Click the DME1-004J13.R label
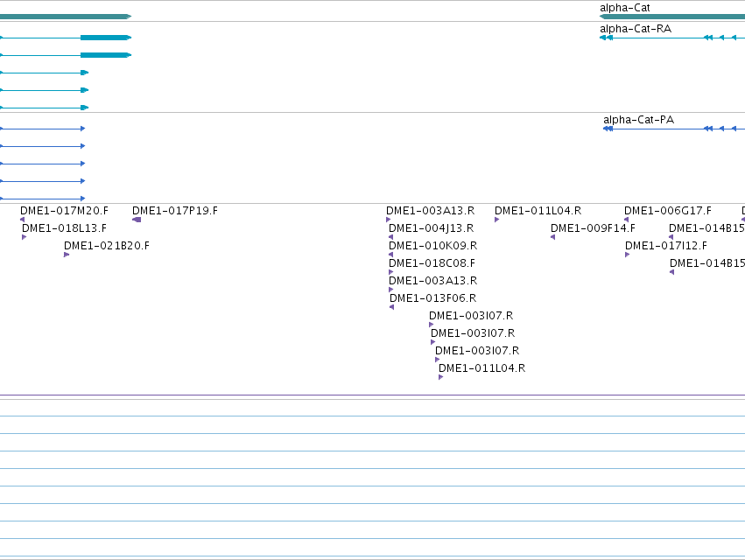 point(431,228)
